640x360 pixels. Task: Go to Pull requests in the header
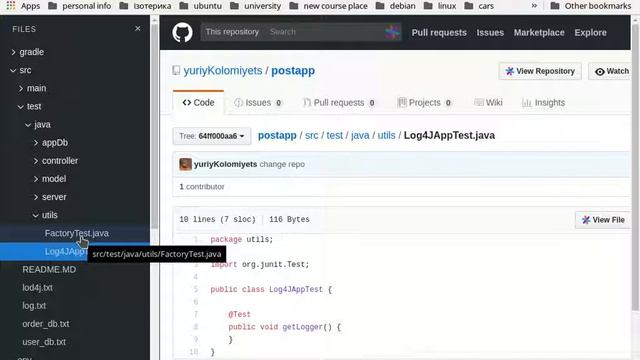coord(439,33)
